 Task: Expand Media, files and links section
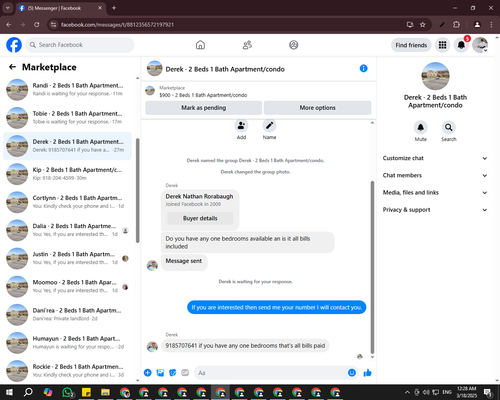[x=435, y=193]
